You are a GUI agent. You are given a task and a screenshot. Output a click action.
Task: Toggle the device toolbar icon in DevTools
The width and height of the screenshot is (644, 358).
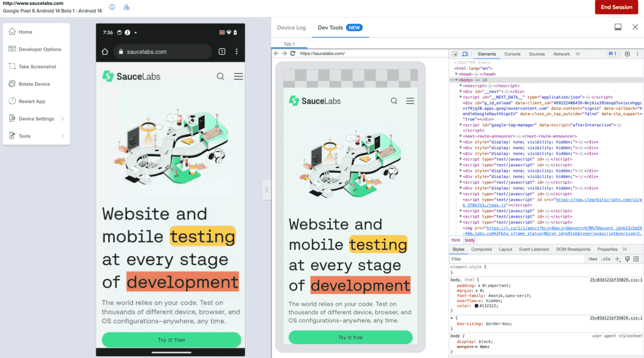pos(465,54)
